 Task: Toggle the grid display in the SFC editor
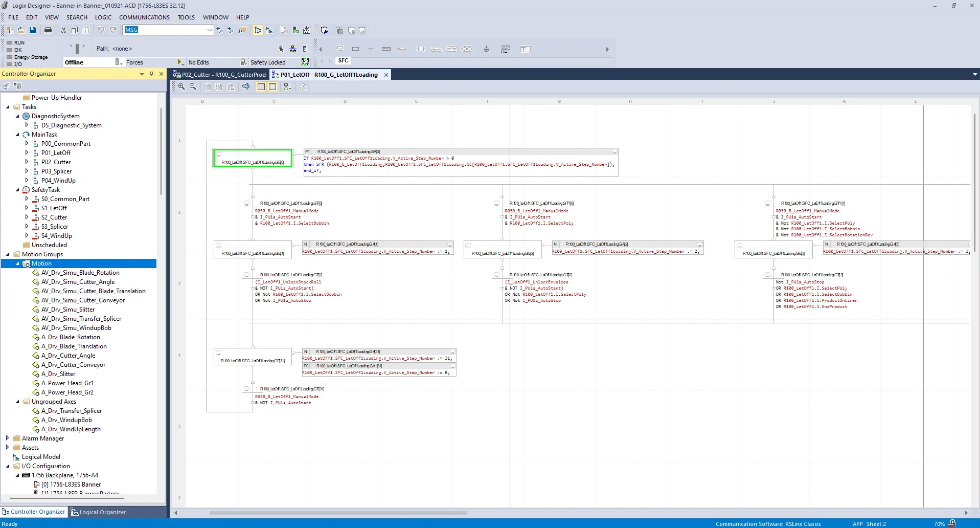click(261, 86)
